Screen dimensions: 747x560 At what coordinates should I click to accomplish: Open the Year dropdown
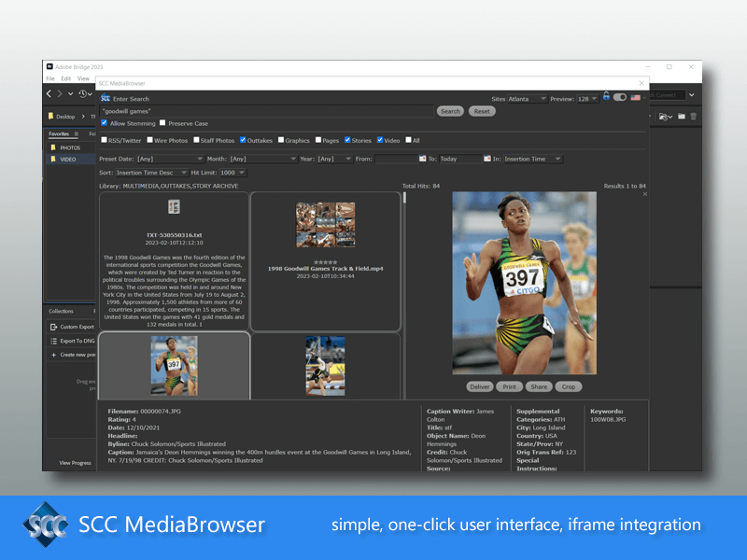[334, 159]
